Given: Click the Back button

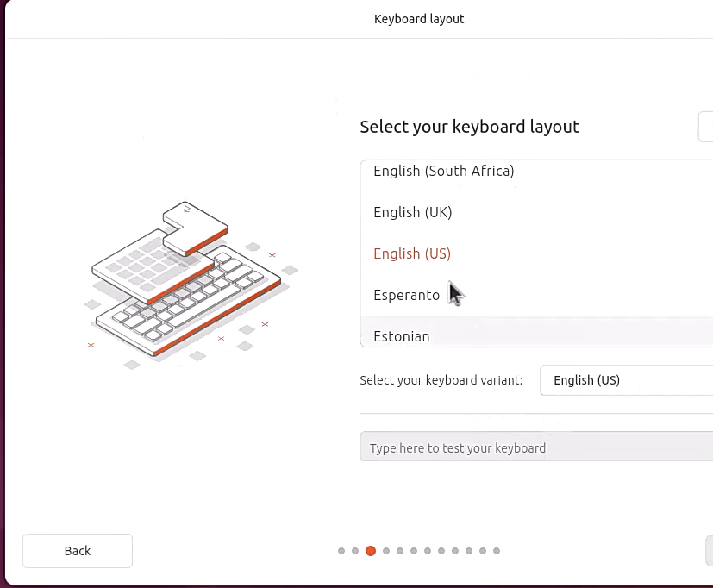Looking at the screenshot, I should click(77, 550).
